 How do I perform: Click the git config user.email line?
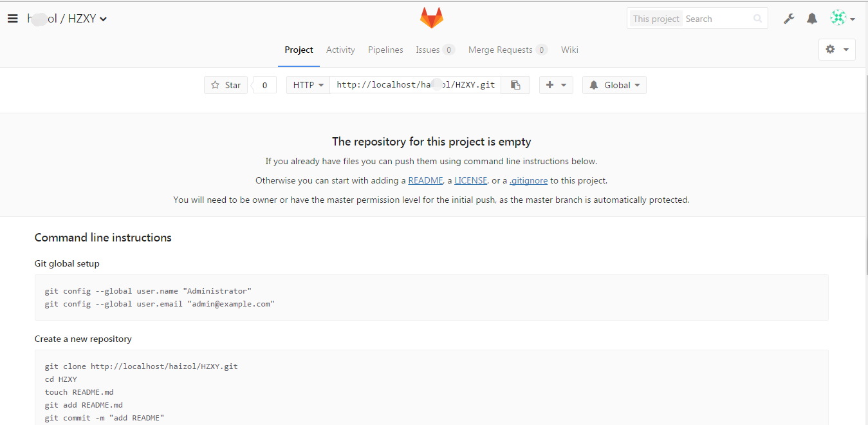point(160,303)
